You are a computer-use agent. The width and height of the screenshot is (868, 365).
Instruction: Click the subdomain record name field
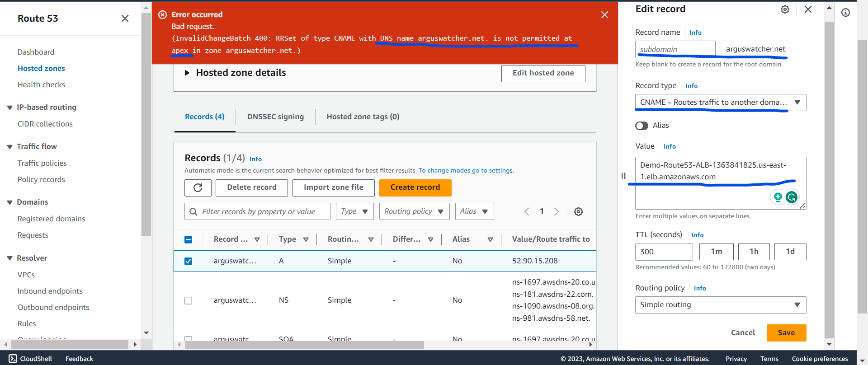675,49
